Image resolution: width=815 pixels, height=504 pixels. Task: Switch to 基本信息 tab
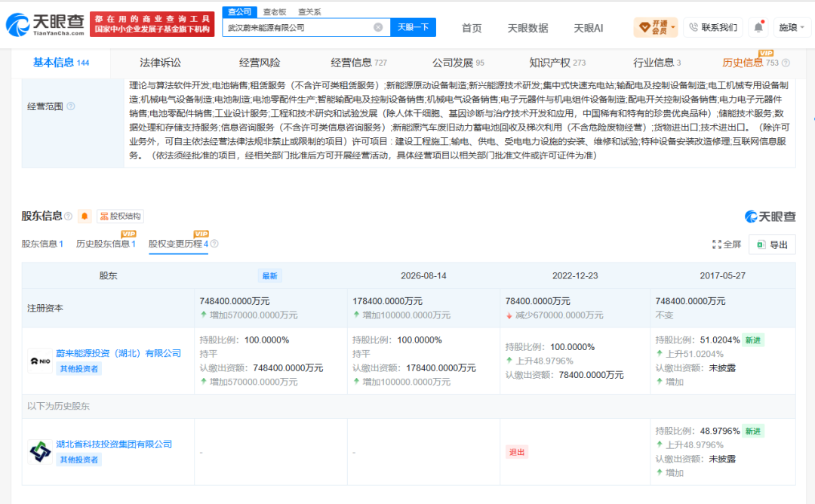point(61,63)
